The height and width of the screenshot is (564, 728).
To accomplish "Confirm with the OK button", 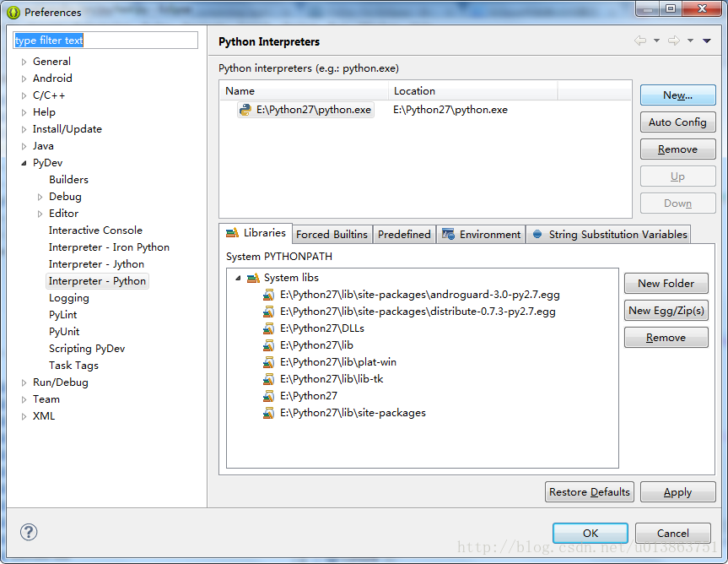I will (x=590, y=533).
